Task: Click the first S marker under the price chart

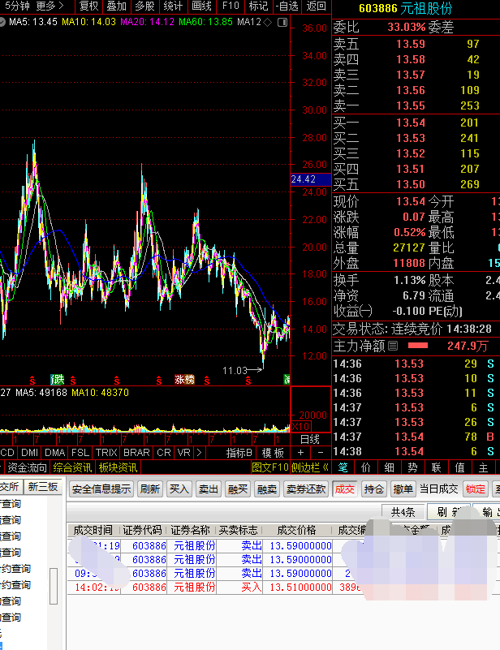Action: click(32, 380)
